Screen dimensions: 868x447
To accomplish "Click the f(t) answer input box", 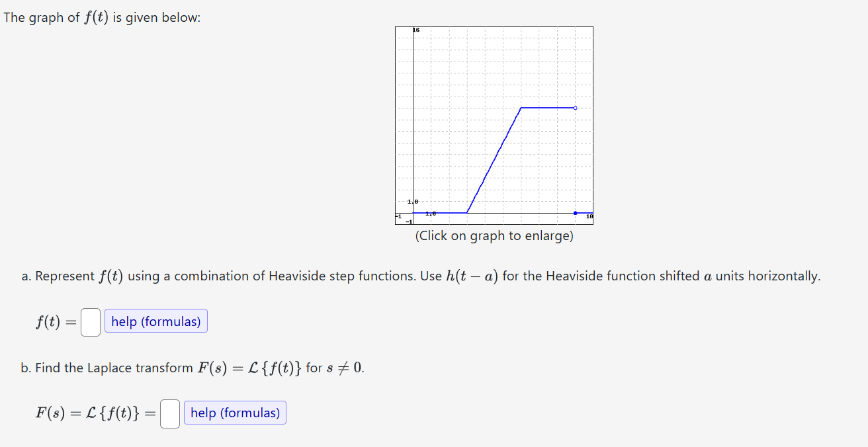I will (x=91, y=321).
